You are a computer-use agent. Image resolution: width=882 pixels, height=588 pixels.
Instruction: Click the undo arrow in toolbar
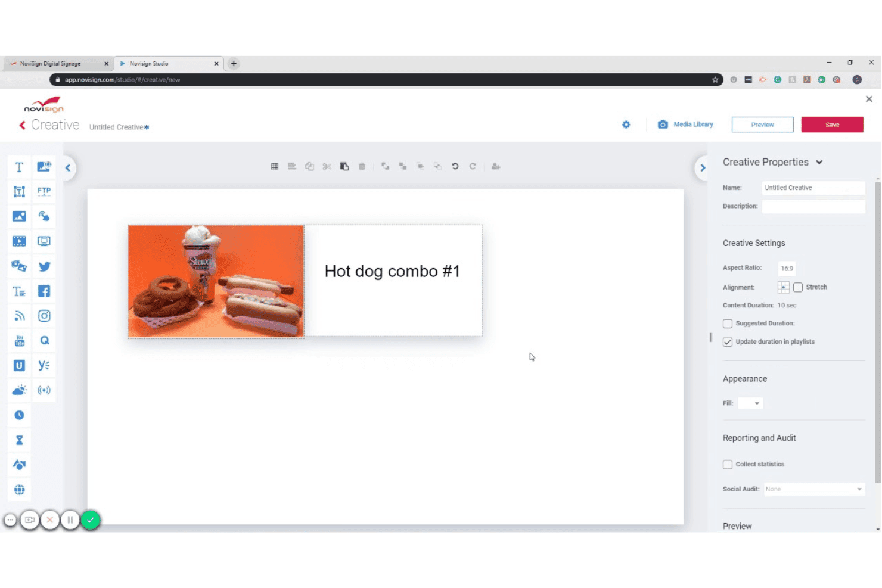(455, 167)
